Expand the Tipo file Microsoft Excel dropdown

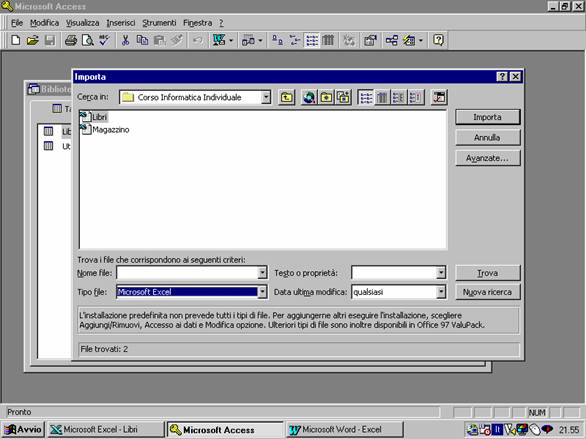[262, 292]
